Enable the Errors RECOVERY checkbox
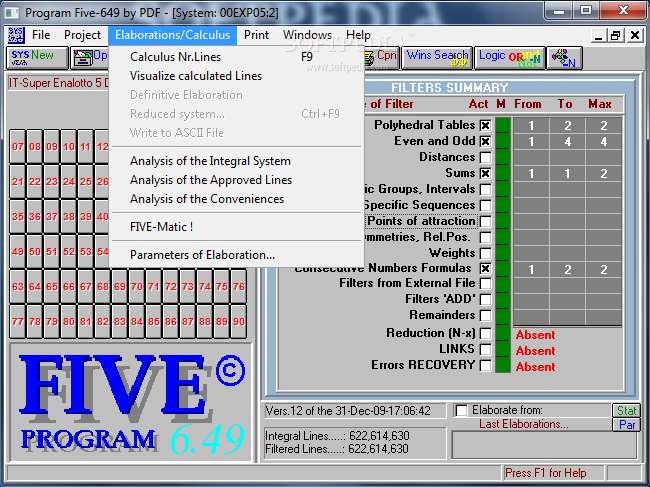The image size is (650, 487). coord(485,366)
